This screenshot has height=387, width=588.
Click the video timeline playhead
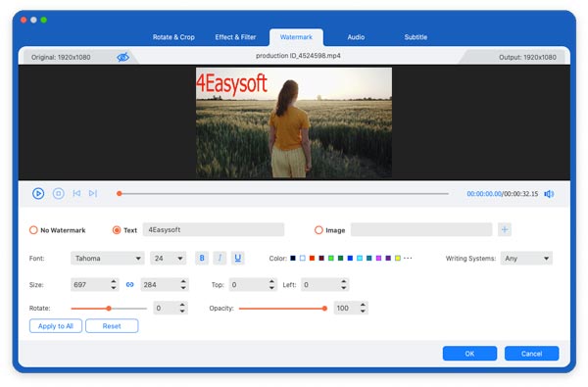(120, 194)
